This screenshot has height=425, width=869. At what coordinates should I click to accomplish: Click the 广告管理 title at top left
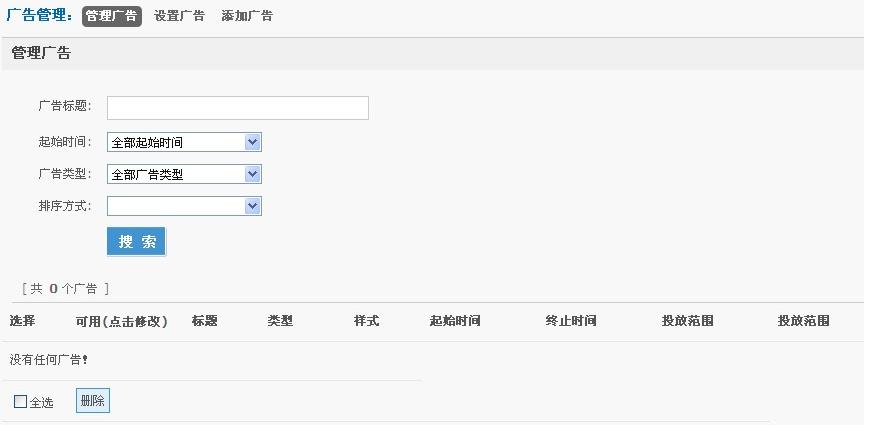38,16
